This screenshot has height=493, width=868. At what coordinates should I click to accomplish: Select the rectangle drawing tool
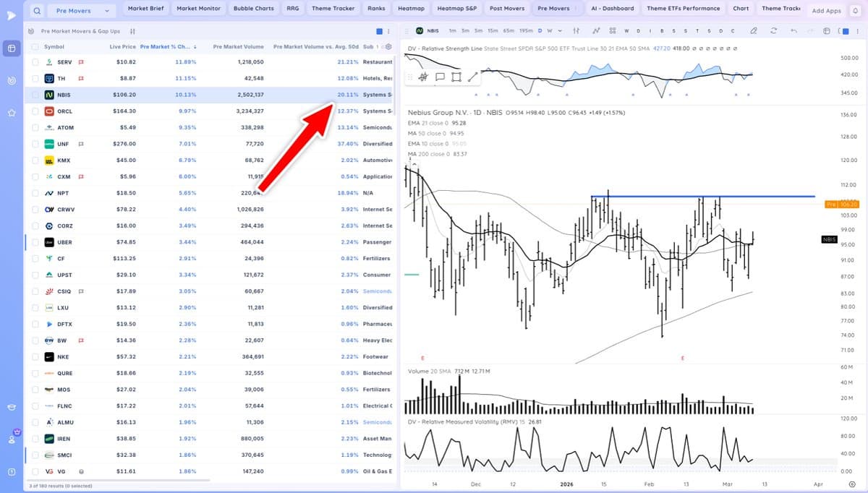(x=456, y=77)
